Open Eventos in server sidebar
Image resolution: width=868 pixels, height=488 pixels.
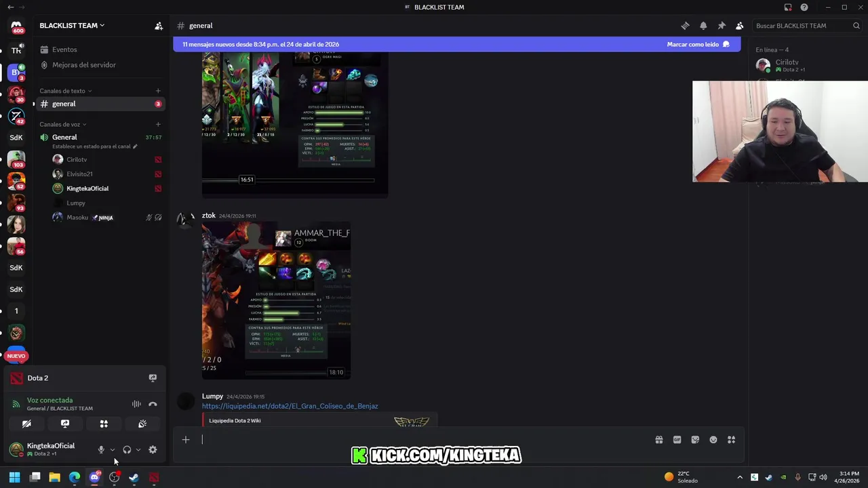(x=101, y=49)
